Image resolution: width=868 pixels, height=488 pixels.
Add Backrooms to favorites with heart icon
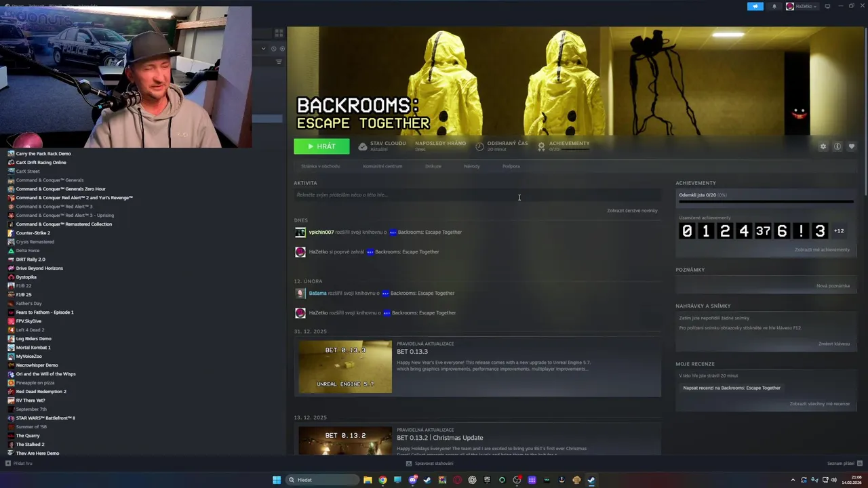point(852,146)
